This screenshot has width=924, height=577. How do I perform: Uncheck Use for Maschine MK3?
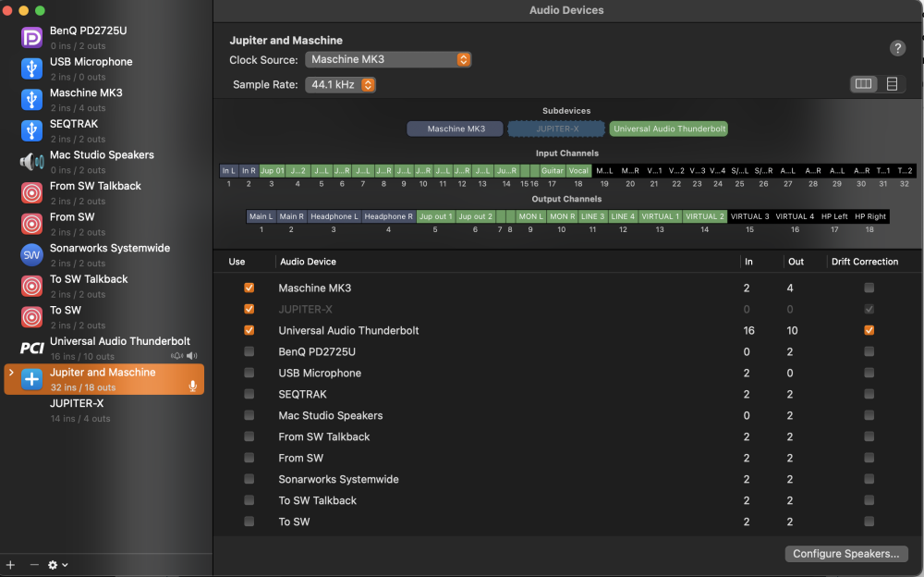[x=249, y=288]
